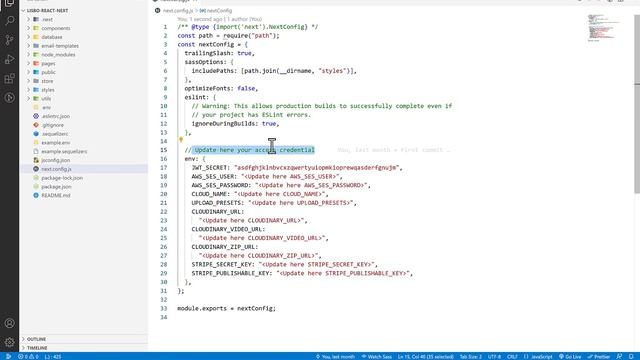Click the git blame author codelens text
This screenshot has width=640, height=360.
(220, 19)
